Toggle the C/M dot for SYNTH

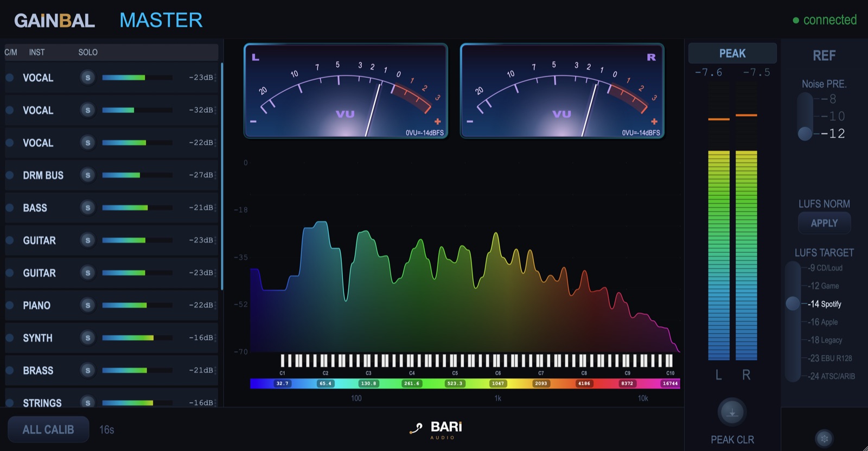[x=10, y=338]
